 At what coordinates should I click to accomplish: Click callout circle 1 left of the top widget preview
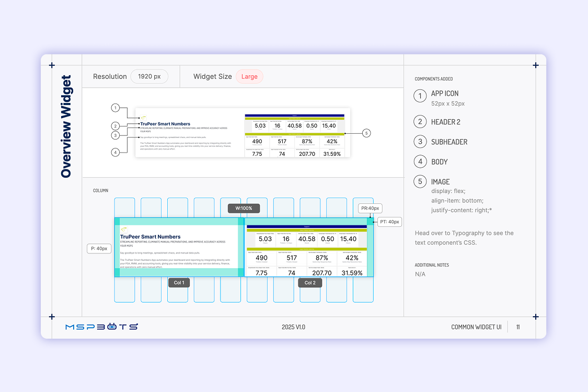click(116, 108)
